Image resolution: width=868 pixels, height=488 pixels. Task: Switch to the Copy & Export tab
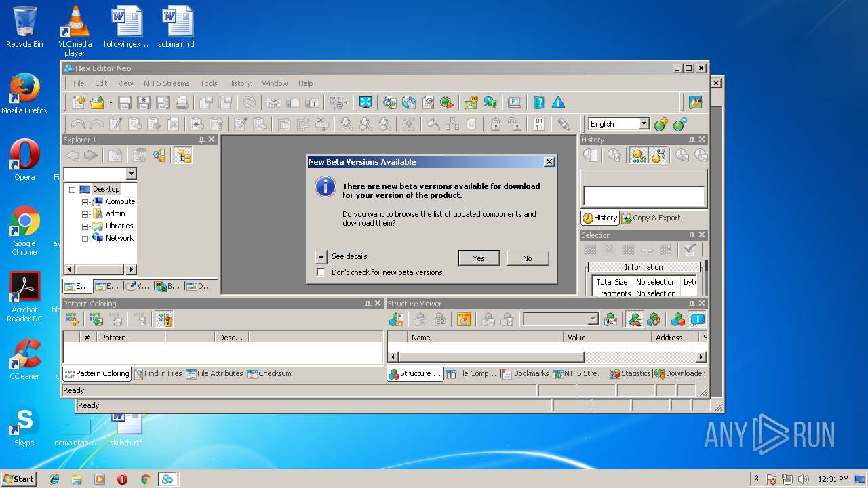651,218
